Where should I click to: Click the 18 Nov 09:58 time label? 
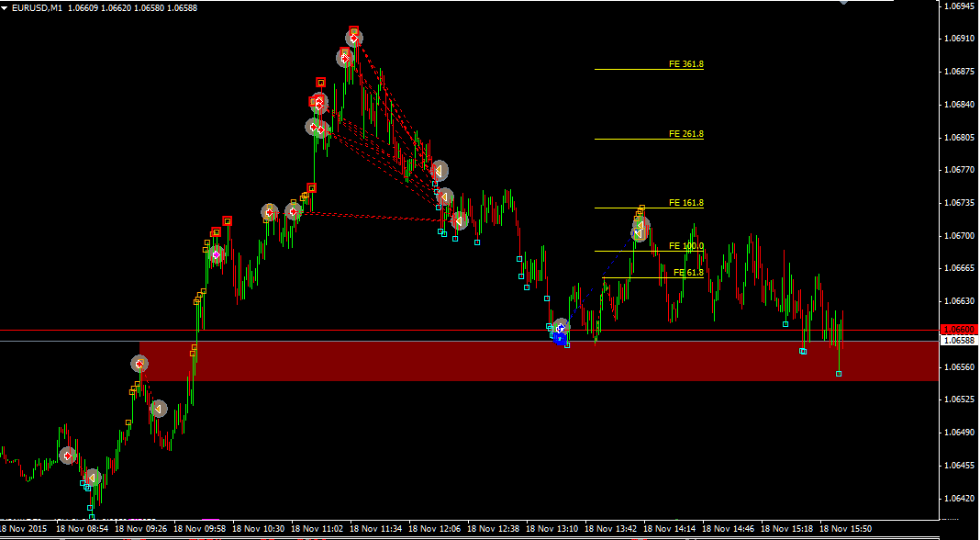[x=199, y=529]
